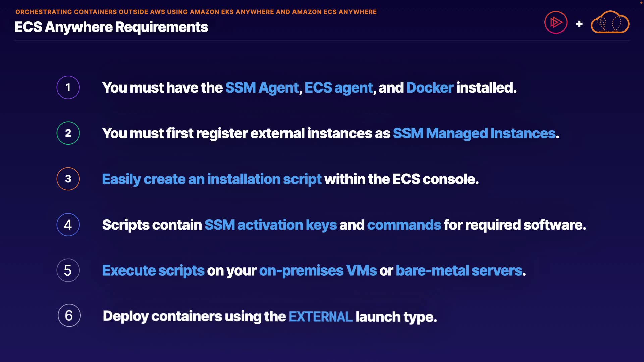Screen dimensions: 644x362
Task: Click the 'ECS Anywhere Requirements' slide title
Action: (x=111, y=27)
